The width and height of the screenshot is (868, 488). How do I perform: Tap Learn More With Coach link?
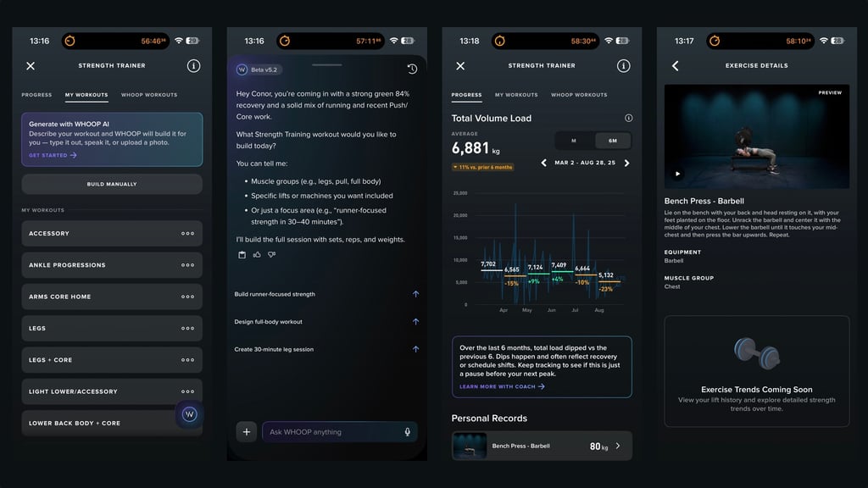[x=502, y=386]
